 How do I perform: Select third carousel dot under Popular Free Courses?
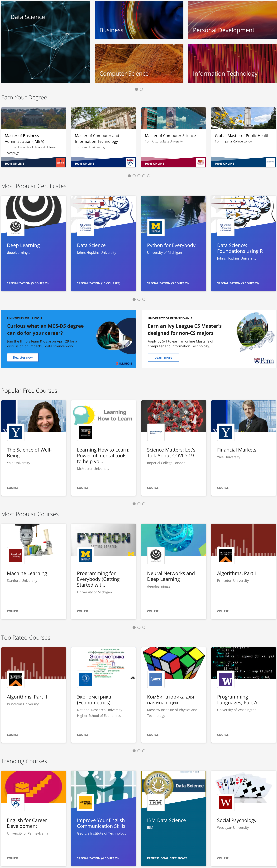[144, 504]
